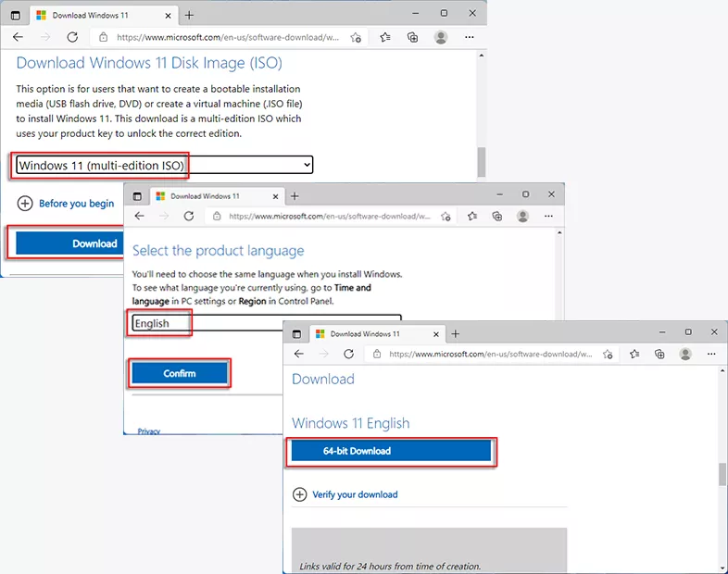Click the lock site info icon in top window
Screen dimensions: 728x574
[x=104, y=37]
